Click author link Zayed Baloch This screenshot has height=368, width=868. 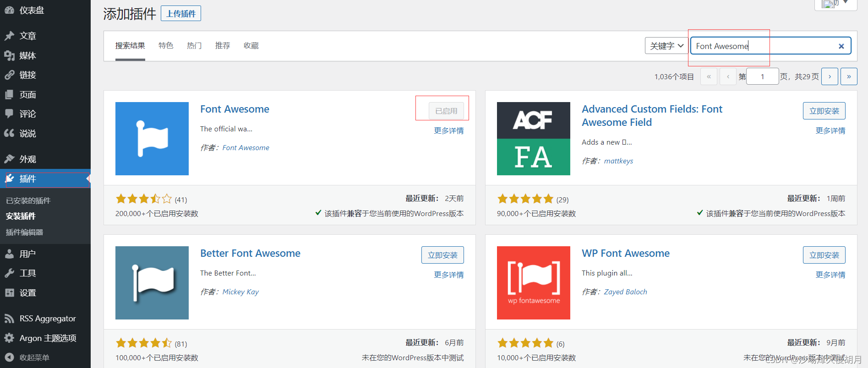625,292
